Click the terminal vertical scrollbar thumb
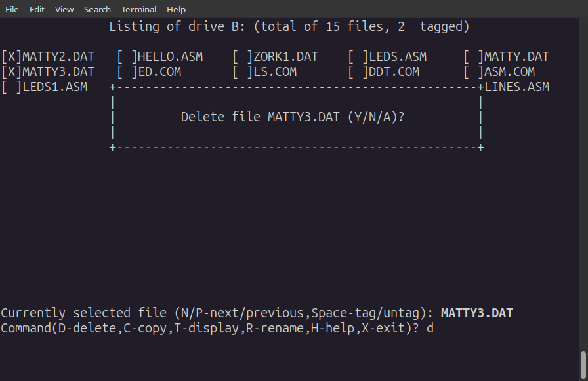Viewport: 588px width, 381px height. click(x=583, y=366)
